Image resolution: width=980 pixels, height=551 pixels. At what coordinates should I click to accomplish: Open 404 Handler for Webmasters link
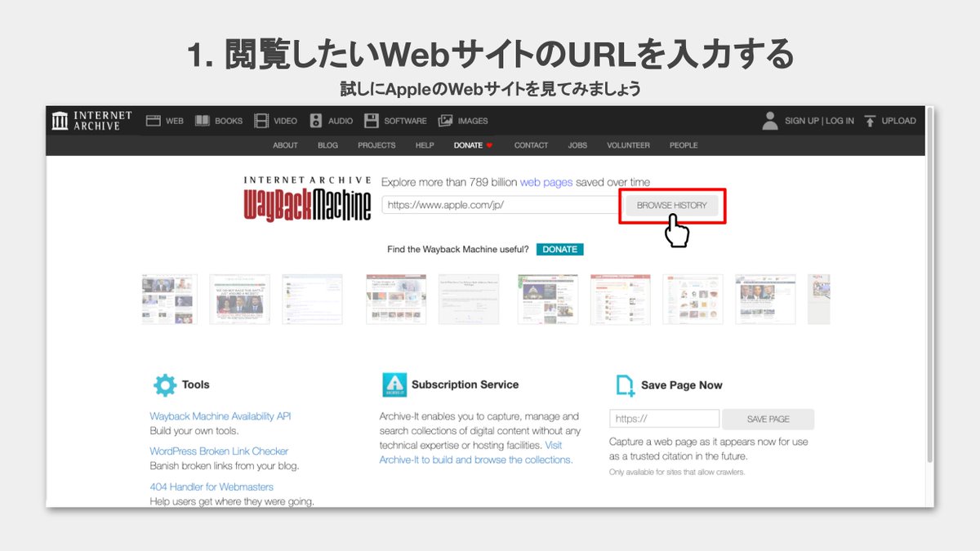[x=212, y=487]
